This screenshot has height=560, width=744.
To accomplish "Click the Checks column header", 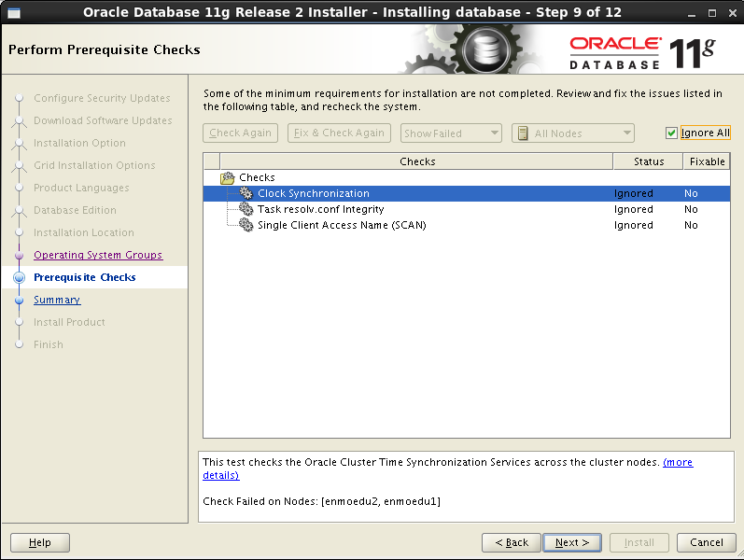I will [416, 161].
